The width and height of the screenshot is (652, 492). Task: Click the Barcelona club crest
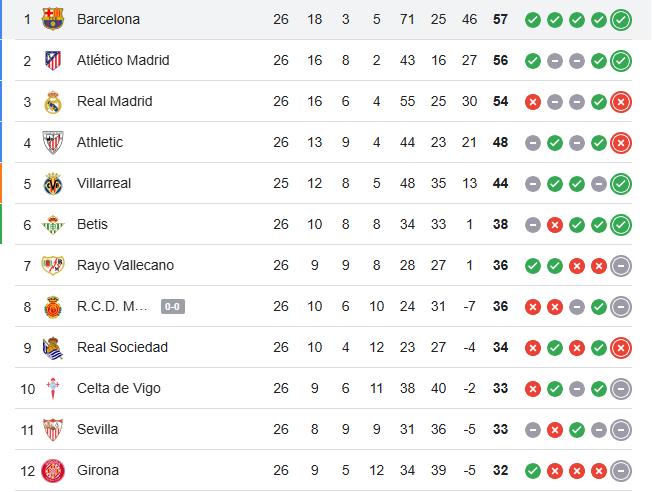[x=53, y=19]
